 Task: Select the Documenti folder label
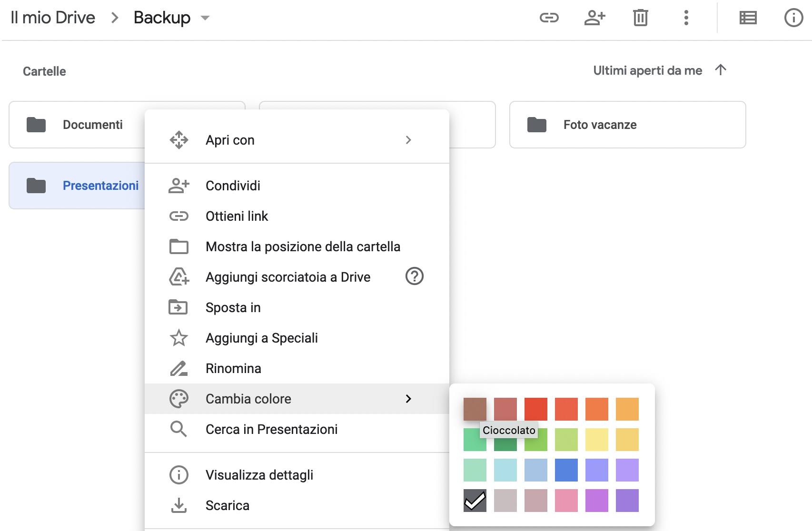(93, 125)
